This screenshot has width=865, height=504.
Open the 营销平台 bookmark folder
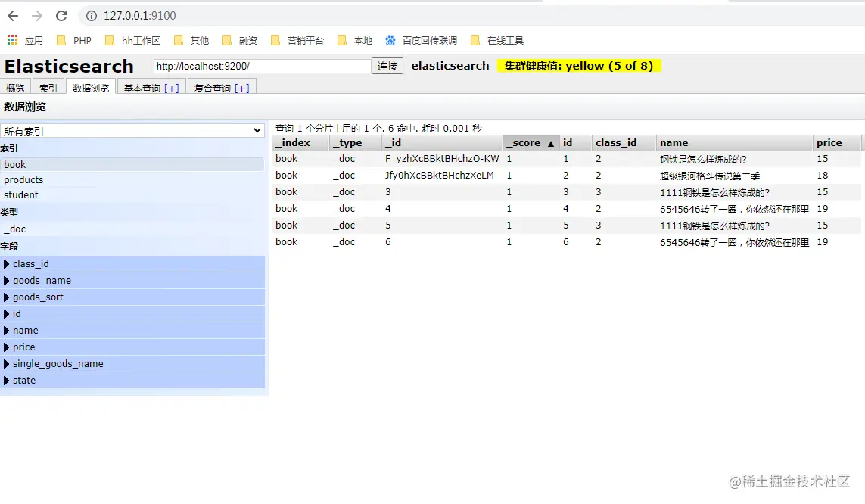297,40
